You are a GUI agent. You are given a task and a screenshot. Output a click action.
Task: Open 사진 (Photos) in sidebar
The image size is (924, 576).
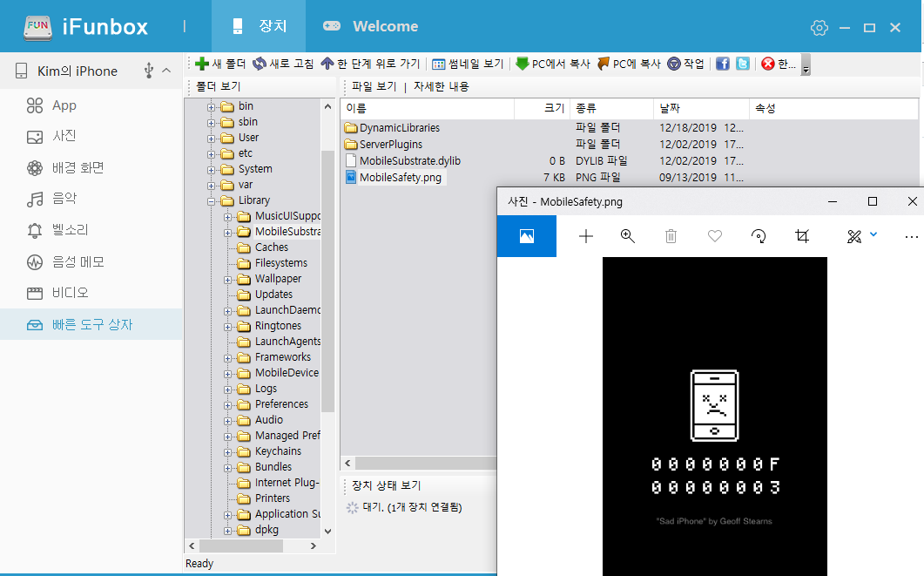click(x=51, y=136)
